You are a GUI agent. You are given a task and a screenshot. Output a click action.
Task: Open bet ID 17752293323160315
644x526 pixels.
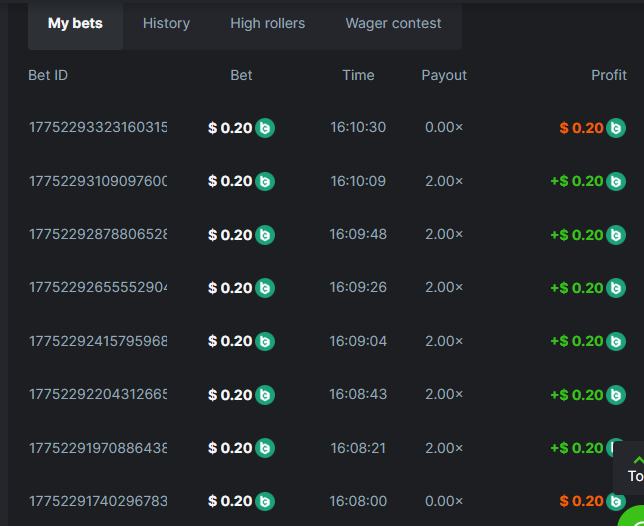[98, 128]
